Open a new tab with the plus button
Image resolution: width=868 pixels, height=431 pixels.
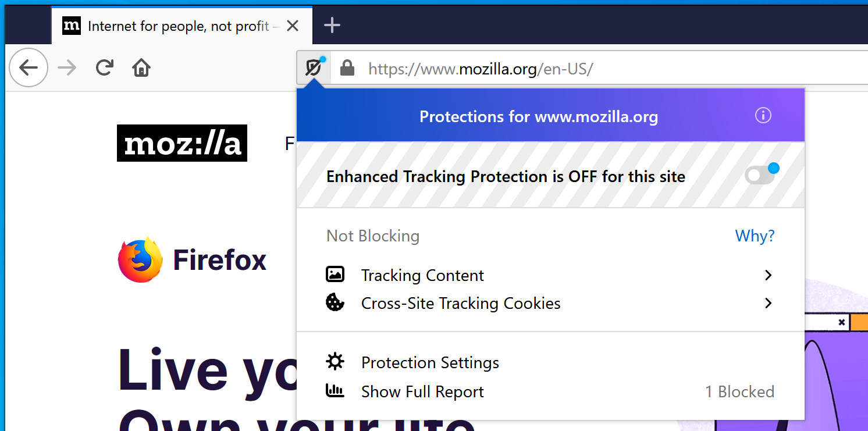click(332, 25)
